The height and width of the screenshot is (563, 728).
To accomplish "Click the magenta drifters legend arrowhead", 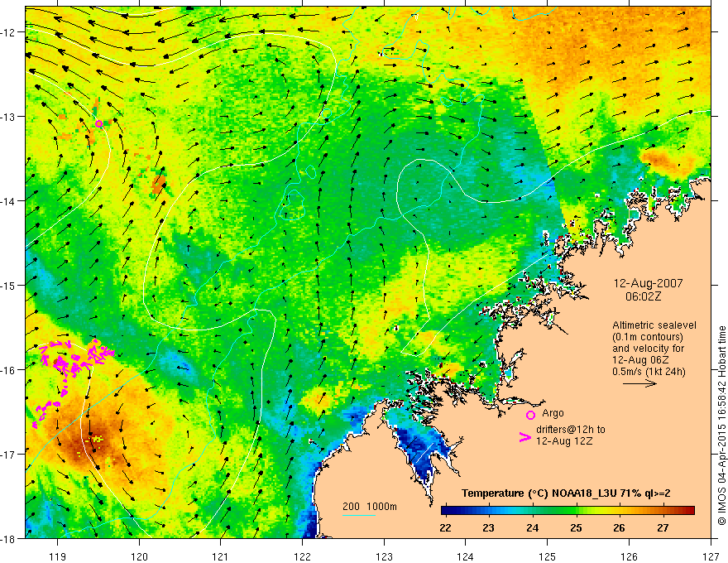I will coord(524,437).
